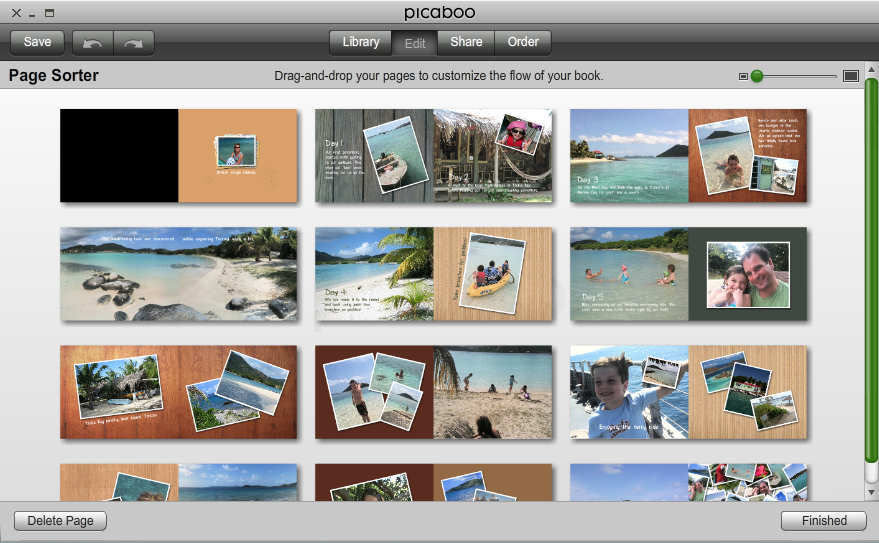Viewport: 879px width, 543px height.
Task: Select the Day 1 boat spread thumbnail
Action: [x=433, y=155]
